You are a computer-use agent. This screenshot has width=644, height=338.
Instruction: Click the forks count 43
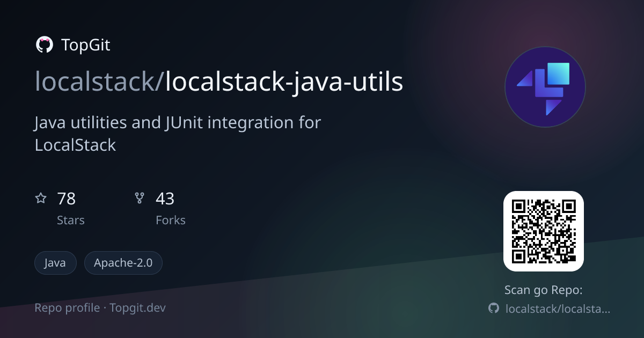click(165, 199)
